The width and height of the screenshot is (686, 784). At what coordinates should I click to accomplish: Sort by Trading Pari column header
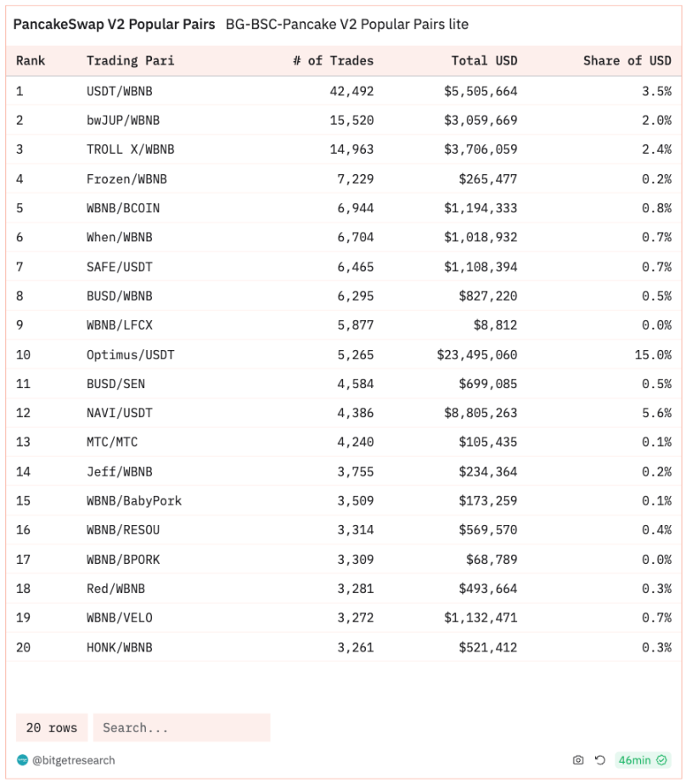pyautogui.click(x=124, y=60)
